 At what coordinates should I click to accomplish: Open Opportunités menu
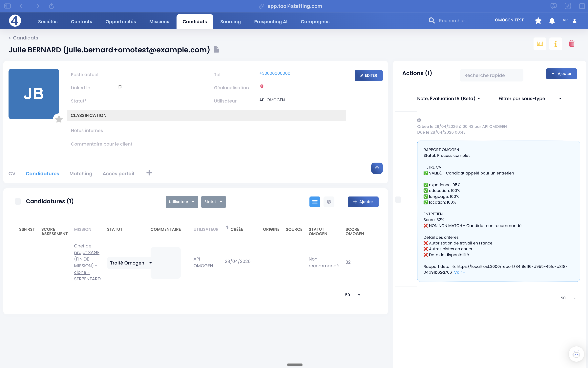pos(121,21)
